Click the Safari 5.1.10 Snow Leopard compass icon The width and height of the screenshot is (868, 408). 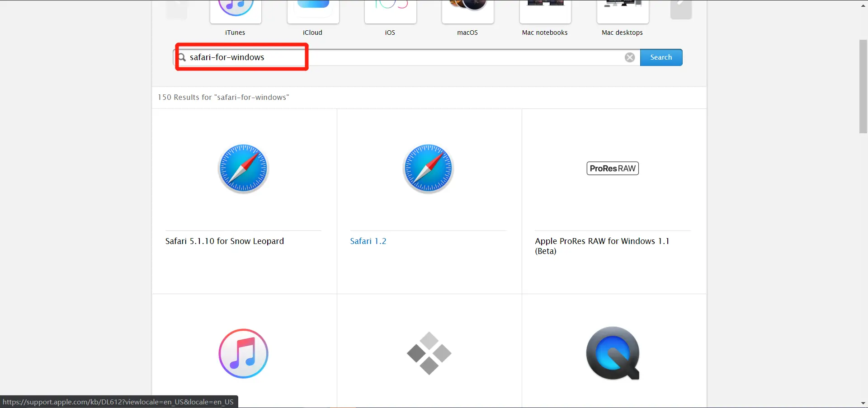[x=243, y=169]
